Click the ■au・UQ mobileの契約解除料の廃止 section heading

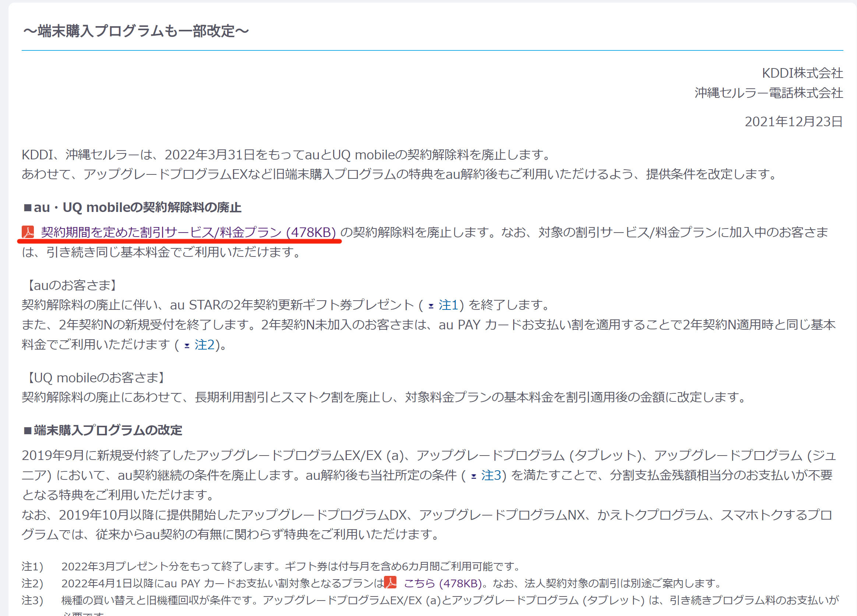click(x=132, y=207)
